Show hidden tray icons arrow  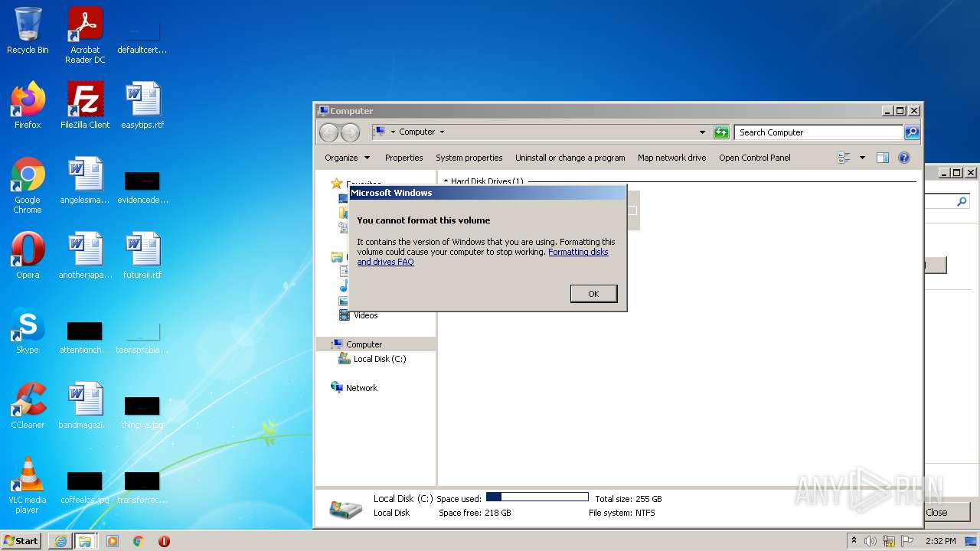tap(854, 541)
